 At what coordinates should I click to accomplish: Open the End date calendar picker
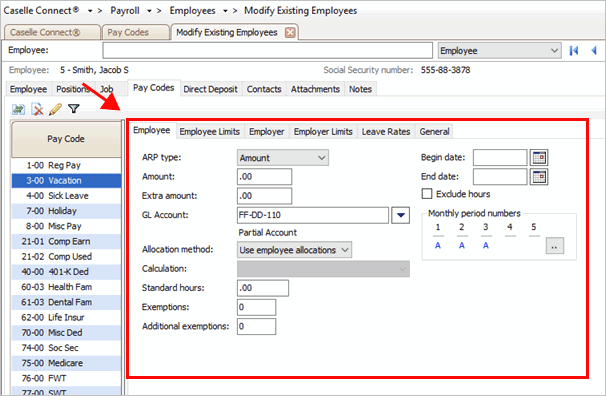(x=539, y=177)
